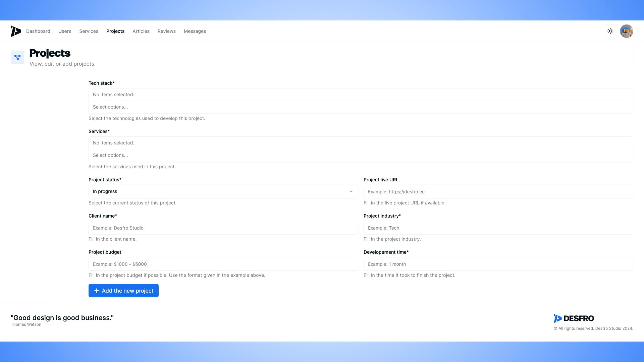Click the plus icon on Add button

click(x=96, y=290)
